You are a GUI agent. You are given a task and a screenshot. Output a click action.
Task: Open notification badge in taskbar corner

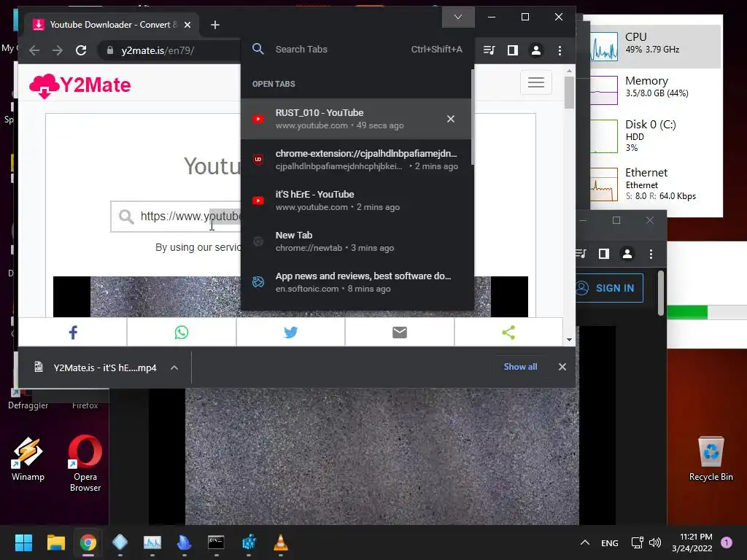click(727, 542)
